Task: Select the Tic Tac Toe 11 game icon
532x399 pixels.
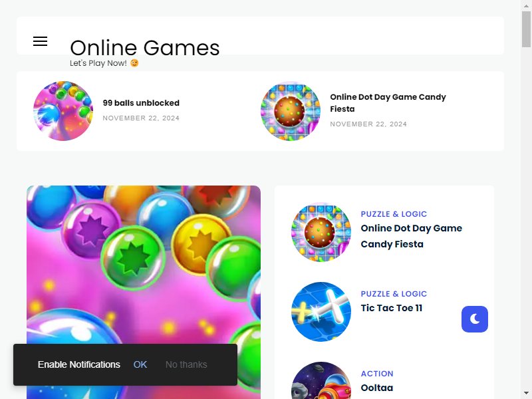Action: pos(321,312)
